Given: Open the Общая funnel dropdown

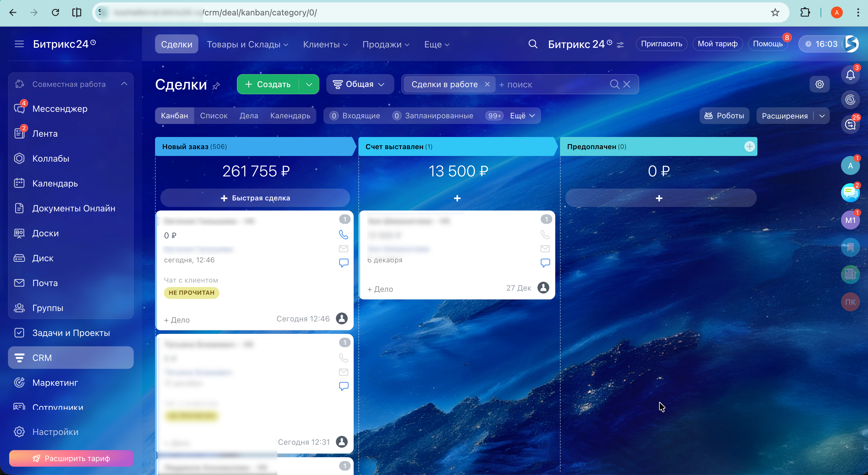Looking at the screenshot, I should point(360,84).
